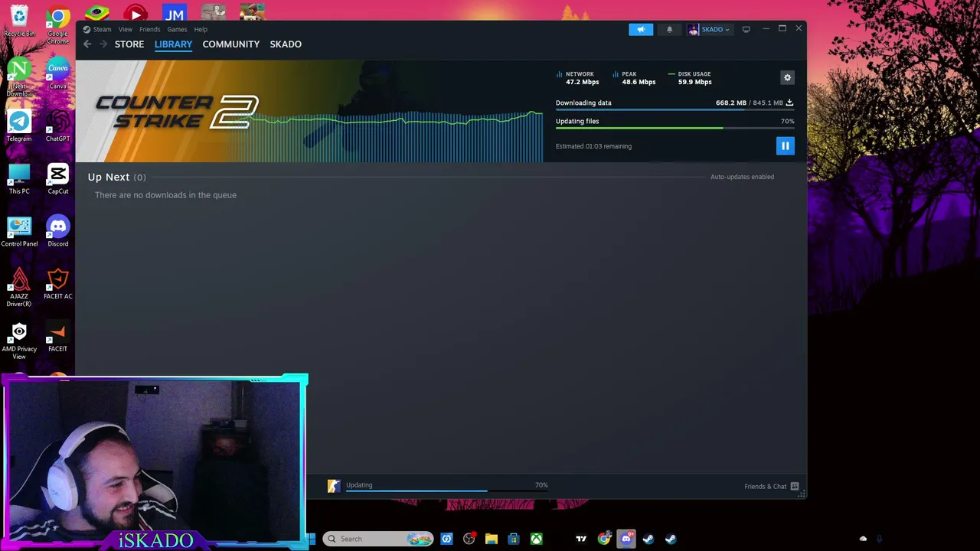Open Steam notifications bell
This screenshot has height=551, width=980.
point(669,29)
